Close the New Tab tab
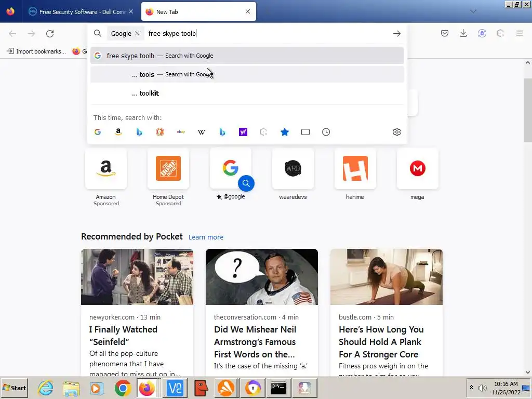The image size is (532, 399). (248, 11)
